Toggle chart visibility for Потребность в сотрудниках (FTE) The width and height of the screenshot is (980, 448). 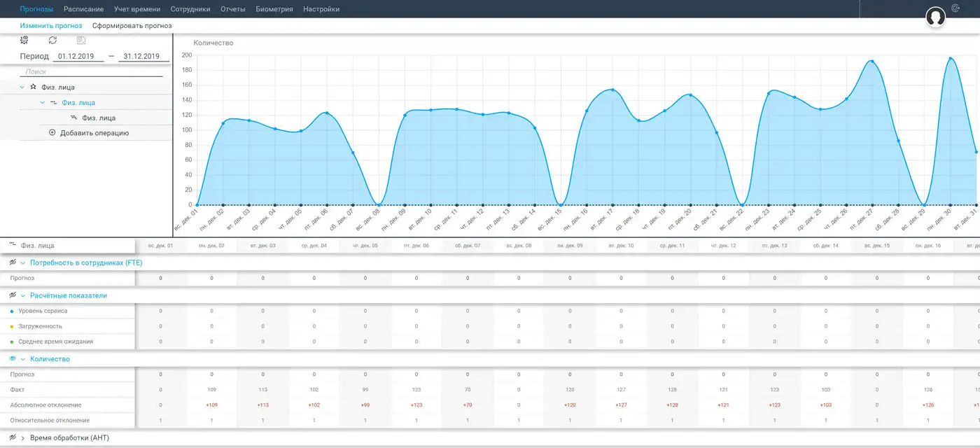[x=13, y=262]
